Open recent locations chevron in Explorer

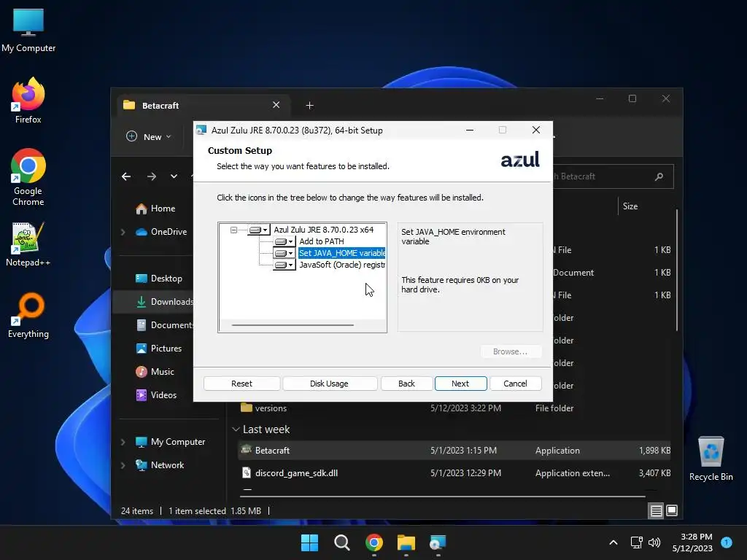(x=174, y=176)
